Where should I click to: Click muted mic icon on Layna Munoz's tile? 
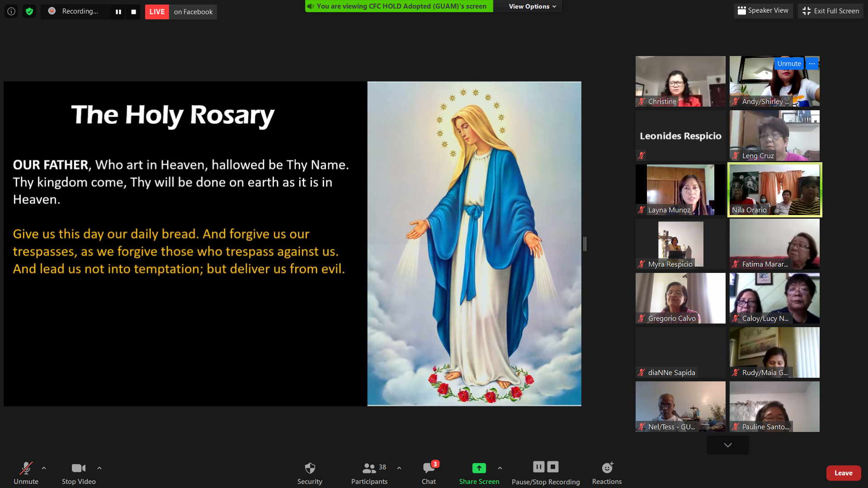click(642, 210)
